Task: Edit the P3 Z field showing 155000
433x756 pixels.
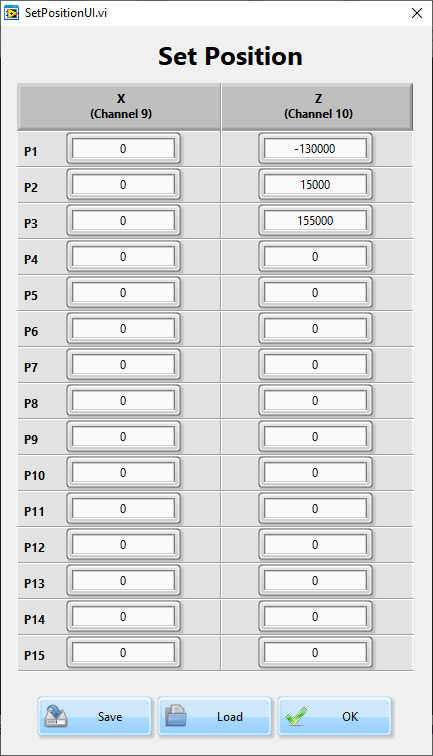Action: 315,220
